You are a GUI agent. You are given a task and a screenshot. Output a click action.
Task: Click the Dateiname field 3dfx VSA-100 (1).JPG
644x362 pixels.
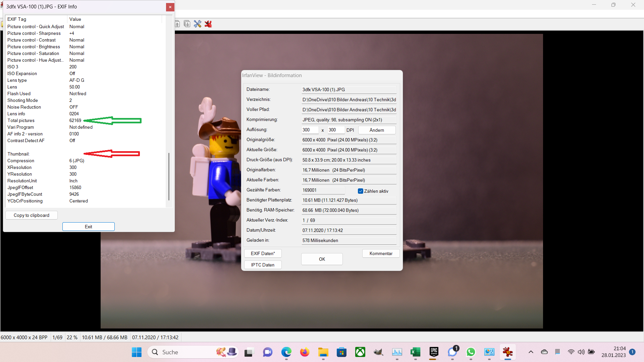pos(349,89)
